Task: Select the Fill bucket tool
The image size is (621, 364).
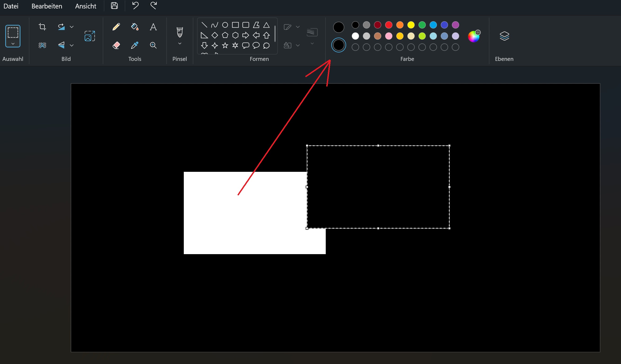Action: [x=135, y=27]
